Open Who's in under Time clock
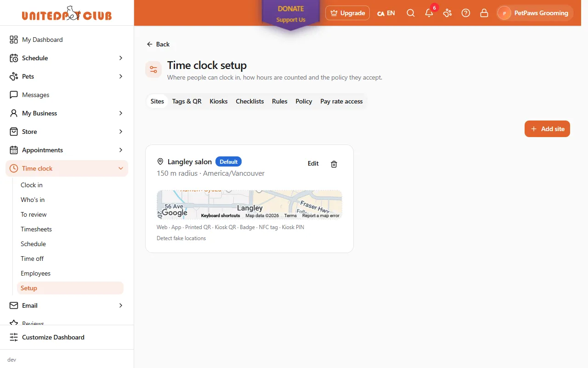588x368 pixels. 33,200
